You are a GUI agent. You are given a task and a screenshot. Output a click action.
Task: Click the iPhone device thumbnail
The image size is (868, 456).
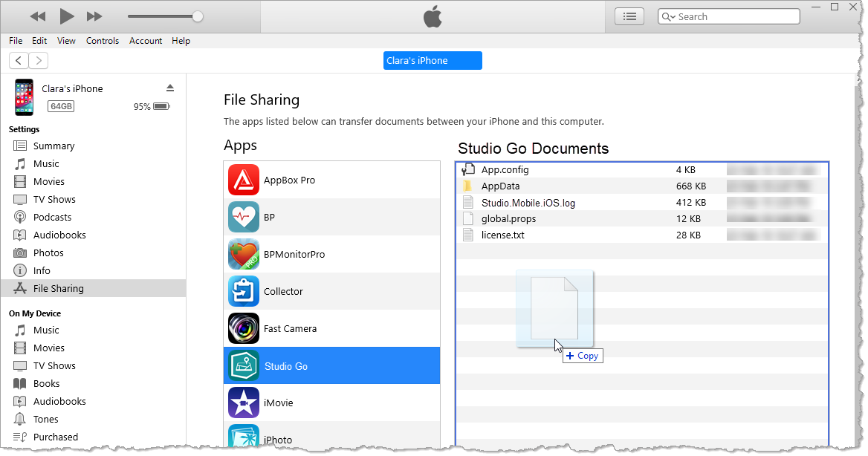(x=24, y=97)
